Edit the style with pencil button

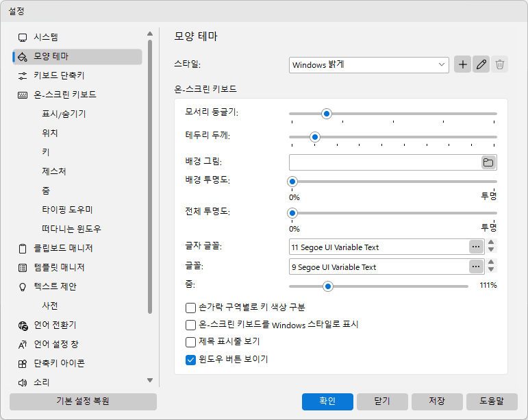click(481, 64)
